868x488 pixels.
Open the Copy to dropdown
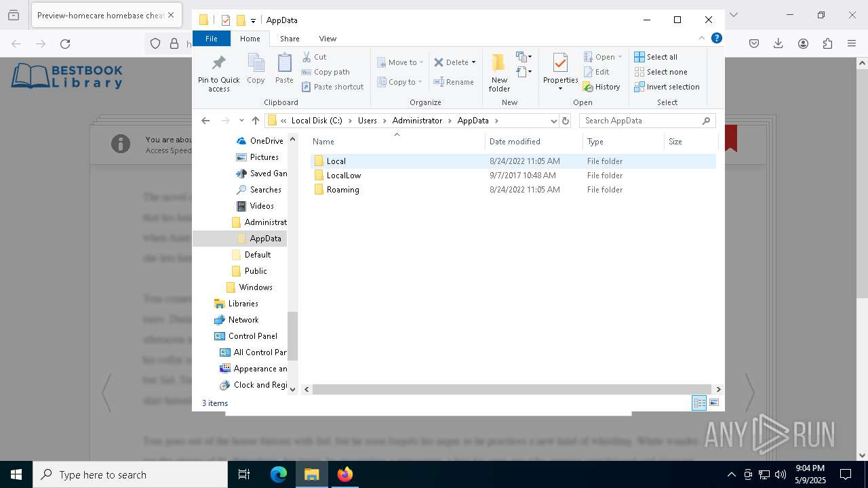tap(399, 82)
